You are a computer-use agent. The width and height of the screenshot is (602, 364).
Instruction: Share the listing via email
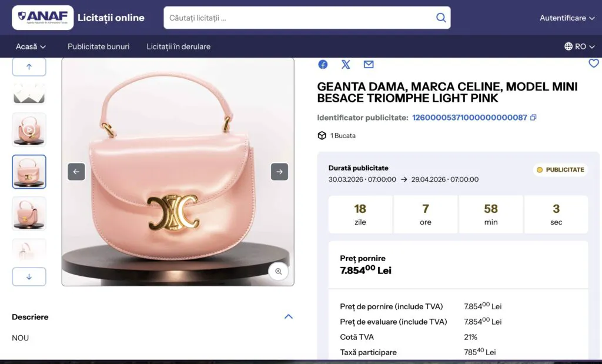pyautogui.click(x=369, y=65)
